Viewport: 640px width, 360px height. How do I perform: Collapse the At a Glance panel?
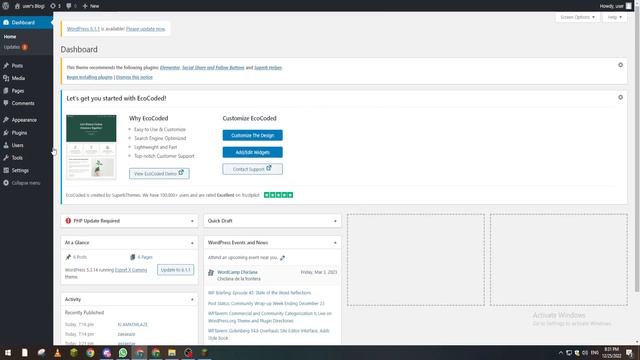click(192, 243)
